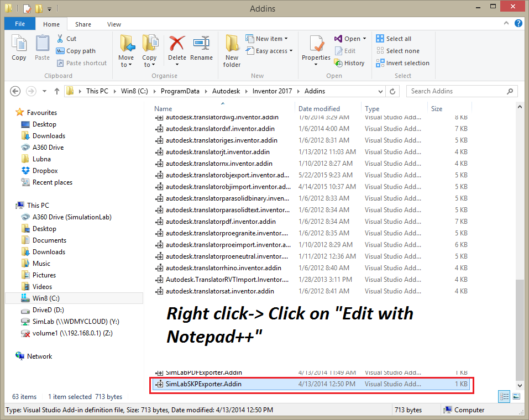Switch to large icons view
Image resolution: width=529 pixels, height=420 pixels.
point(516,396)
